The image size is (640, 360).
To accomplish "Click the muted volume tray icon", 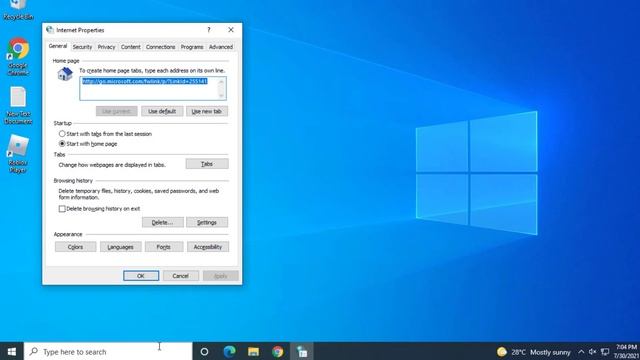I will [x=593, y=352].
